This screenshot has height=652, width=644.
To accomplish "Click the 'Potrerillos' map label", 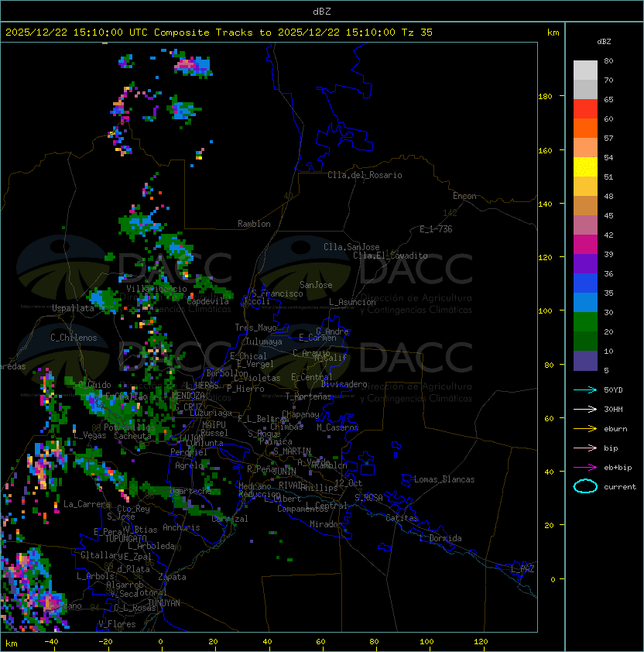I will click(x=129, y=427).
